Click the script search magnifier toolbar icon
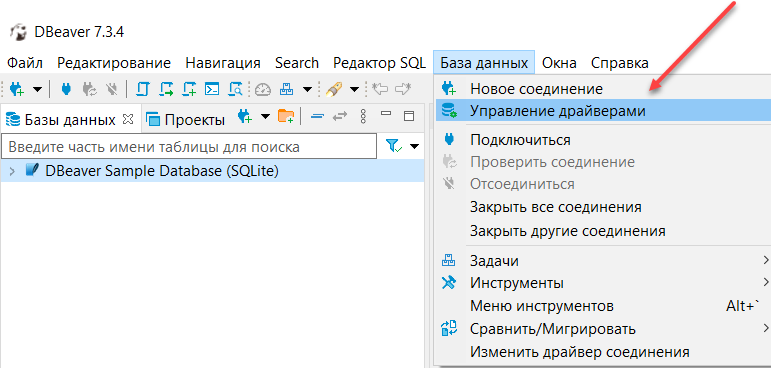The width and height of the screenshot is (771, 368). [x=236, y=89]
